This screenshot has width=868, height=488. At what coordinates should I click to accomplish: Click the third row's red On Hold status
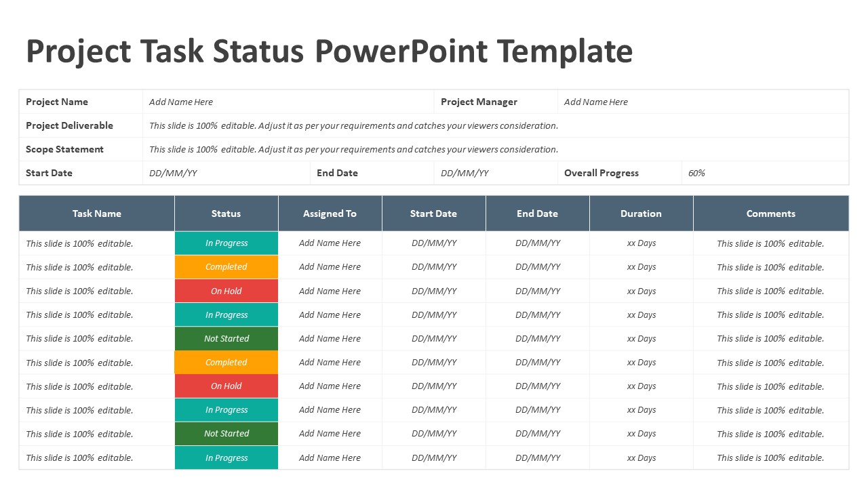(226, 291)
